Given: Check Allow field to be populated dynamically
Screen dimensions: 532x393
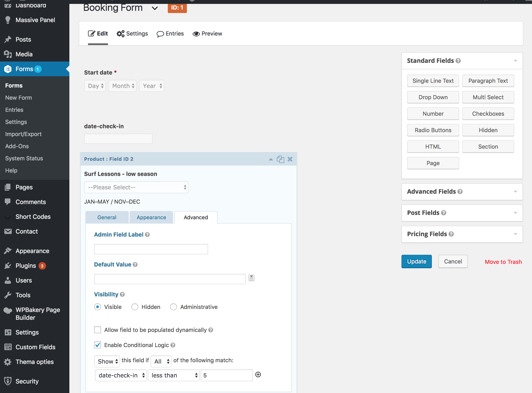Looking at the screenshot, I should [x=98, y=330].
